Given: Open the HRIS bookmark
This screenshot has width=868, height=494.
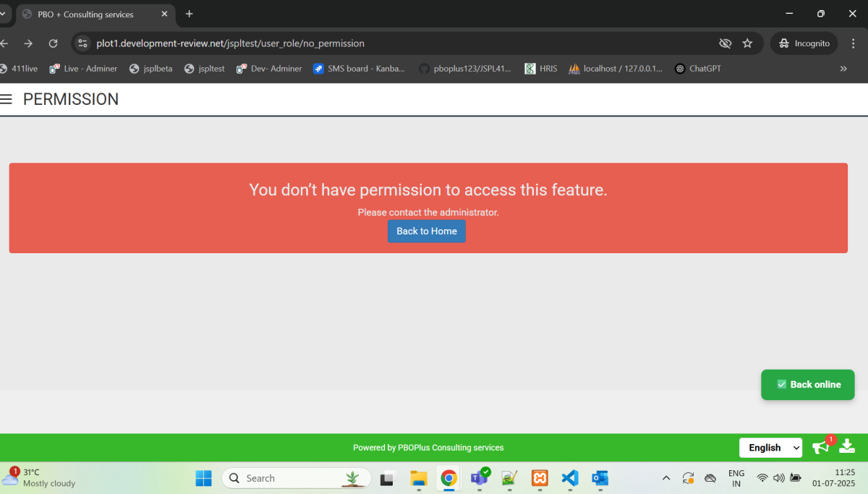Looking at the screenshot, I should coord(541,69).
